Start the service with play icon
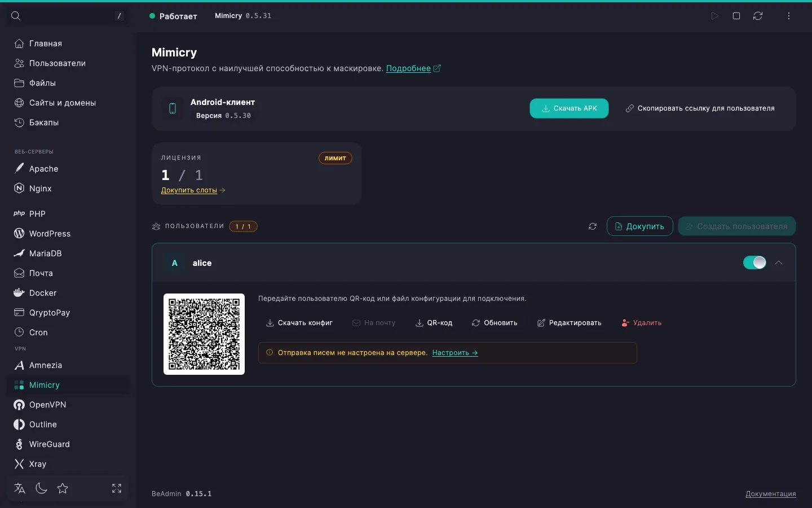 tap(715, 16)
